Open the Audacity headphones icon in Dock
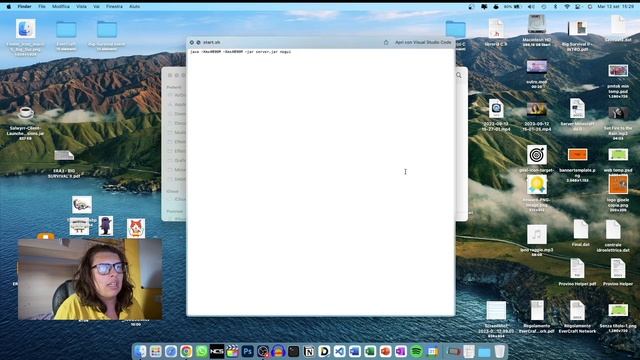This screenshot has width=640, height=360. pos(278,351)
